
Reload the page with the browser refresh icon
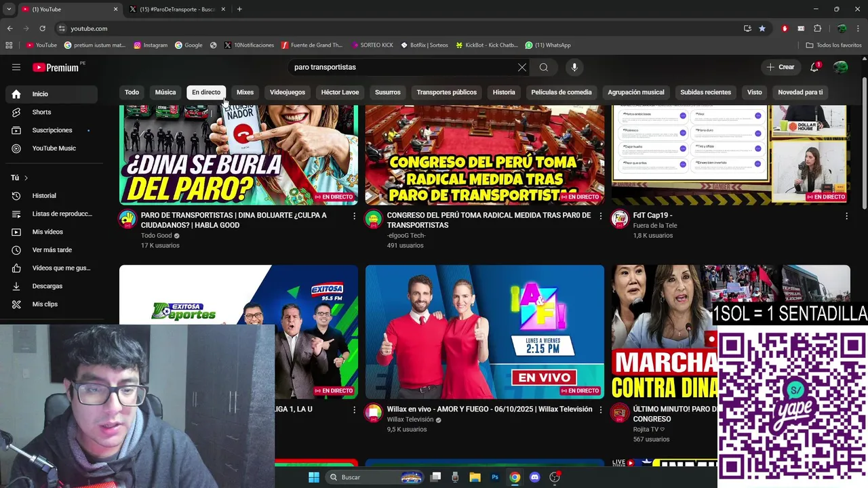tap(42, 28)
